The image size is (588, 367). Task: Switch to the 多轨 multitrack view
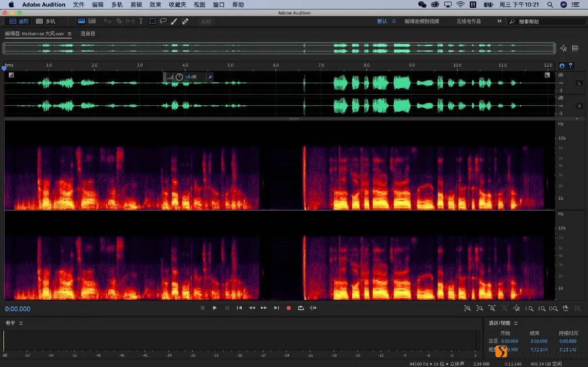[x=46, y=22]
